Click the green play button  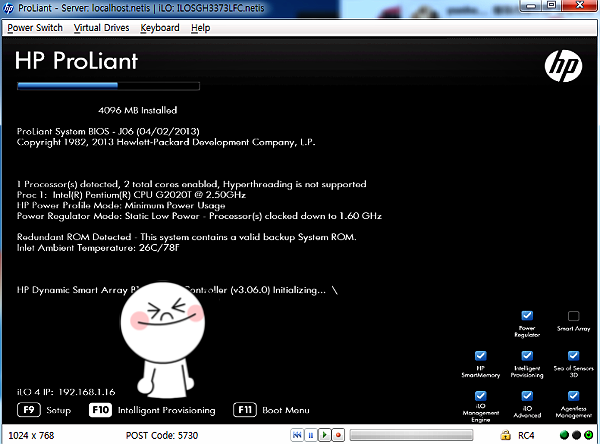(x=324, y=435)
